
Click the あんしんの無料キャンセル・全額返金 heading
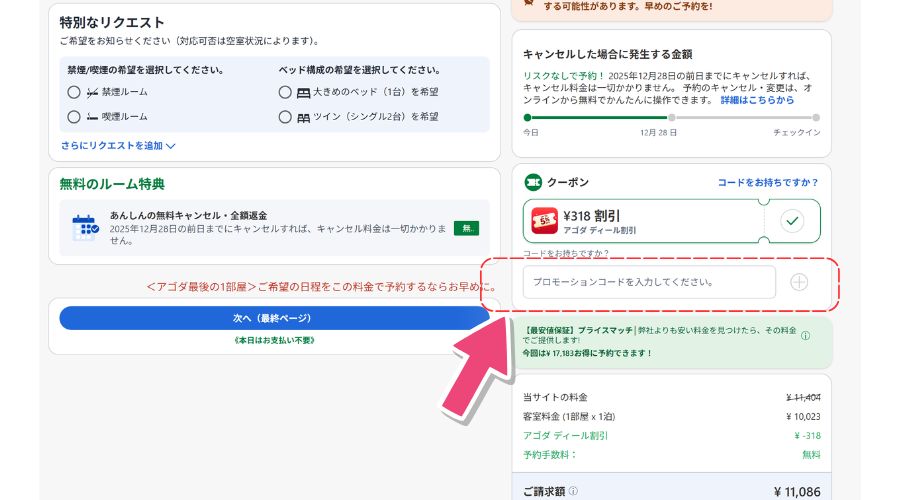[188, 215]
